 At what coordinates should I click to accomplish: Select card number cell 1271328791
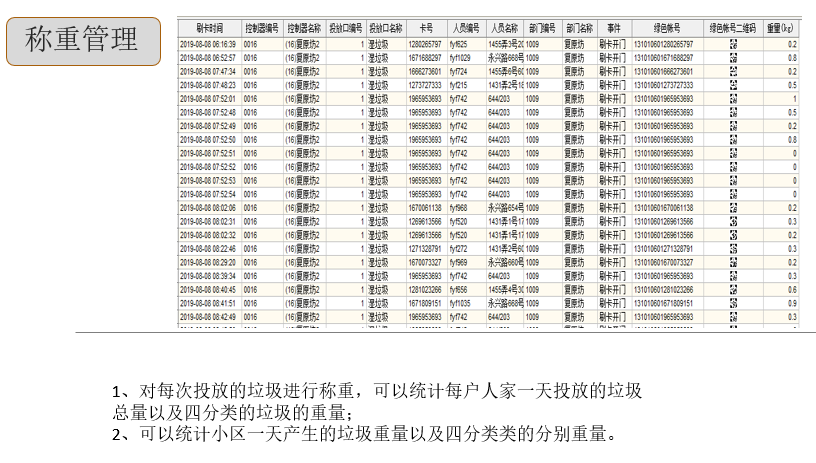coord(425,249)
